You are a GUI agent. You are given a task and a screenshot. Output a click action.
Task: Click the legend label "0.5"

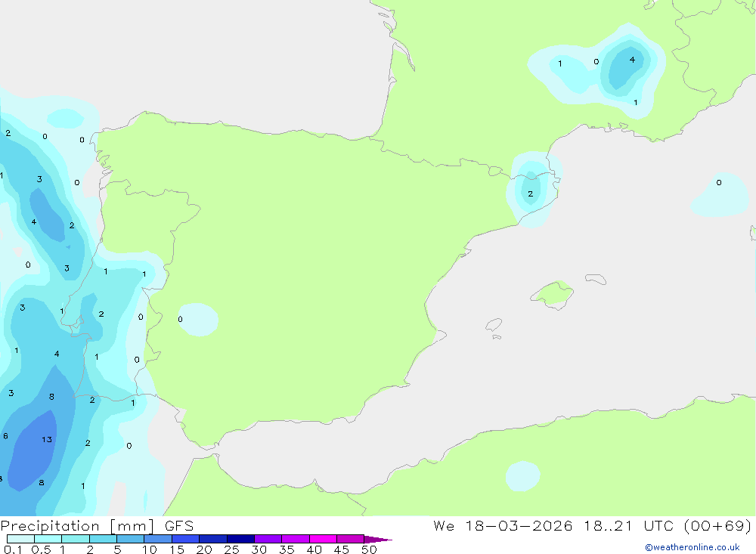click(x=41, y=549)
